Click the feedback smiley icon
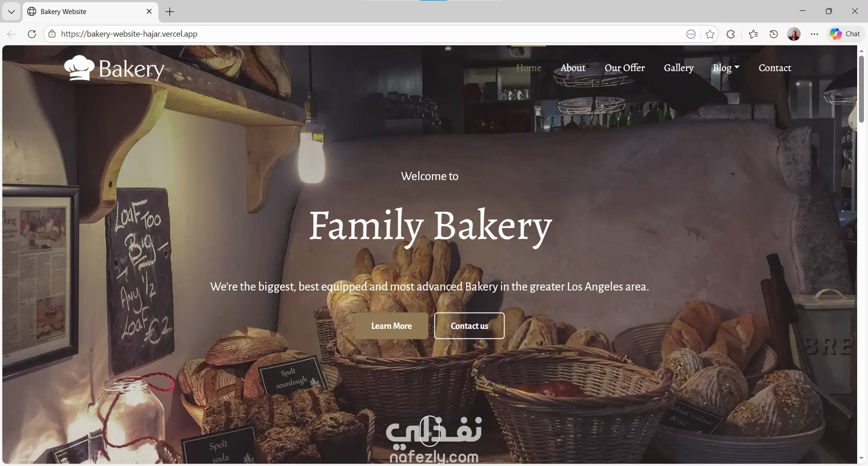Screen dimensions: 868x466 [x=691, y=34]
